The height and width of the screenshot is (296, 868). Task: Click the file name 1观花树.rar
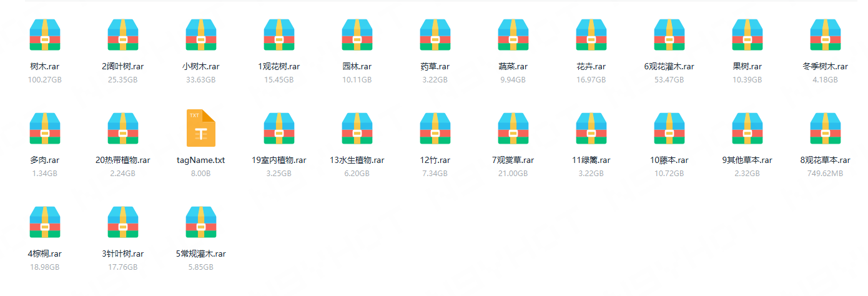tap(279, 67)
